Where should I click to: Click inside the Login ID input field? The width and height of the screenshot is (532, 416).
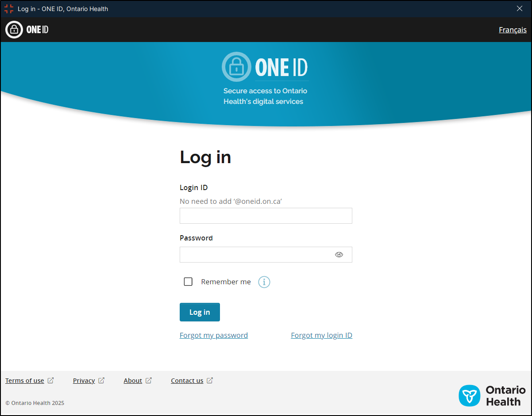pyautogui.click(x=266, y=216)
